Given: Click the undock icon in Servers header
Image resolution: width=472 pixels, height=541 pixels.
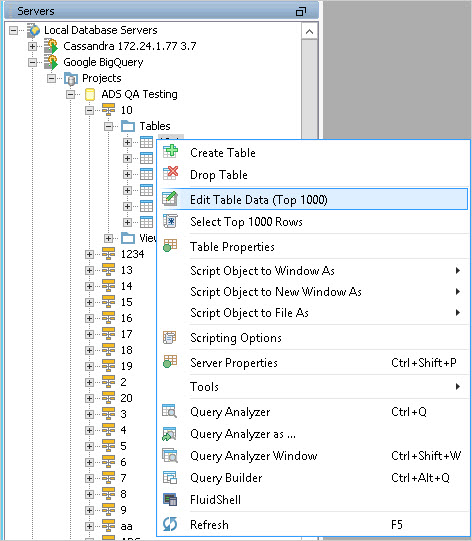Looking at the screenshot, I should 301,11.
